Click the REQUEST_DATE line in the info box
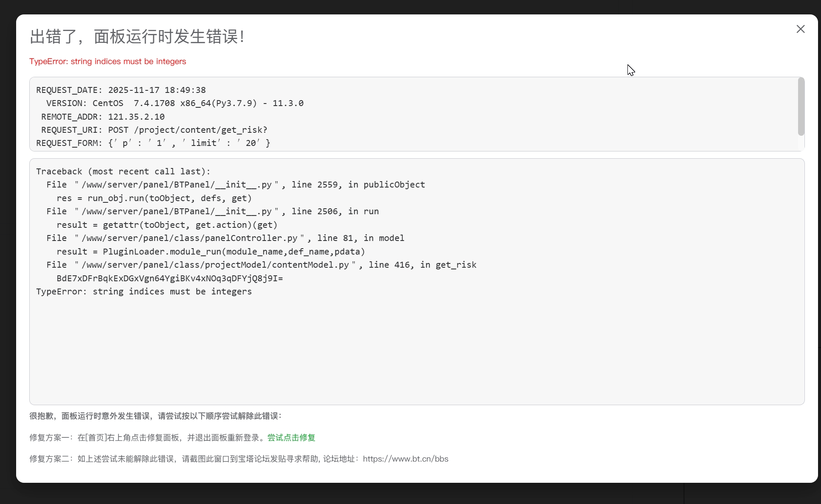The width and height of the screenshot is (821, 504). pyautogui.click(x=121, y=90)
